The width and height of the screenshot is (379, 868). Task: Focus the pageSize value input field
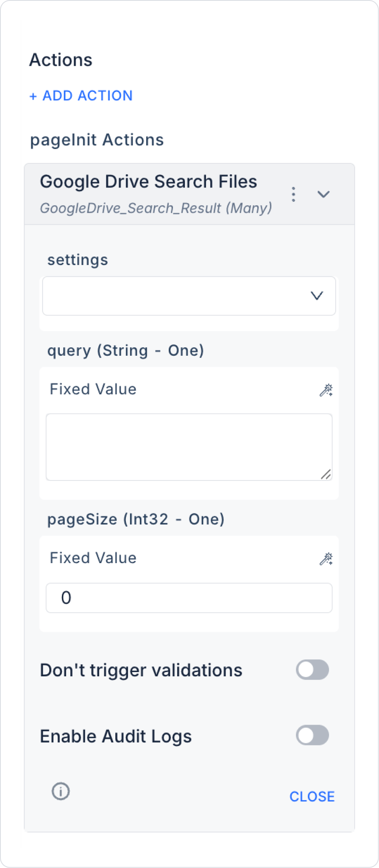click(x=189, y=598)
